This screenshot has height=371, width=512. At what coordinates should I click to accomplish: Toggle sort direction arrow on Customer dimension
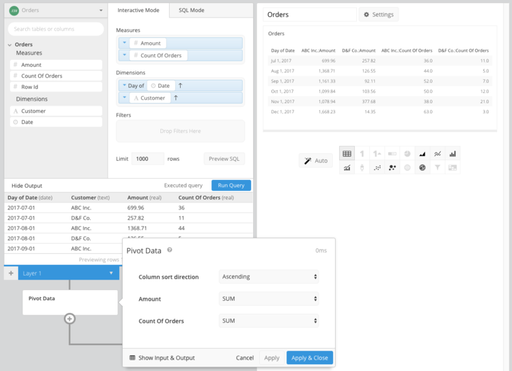tap(176, 98)
